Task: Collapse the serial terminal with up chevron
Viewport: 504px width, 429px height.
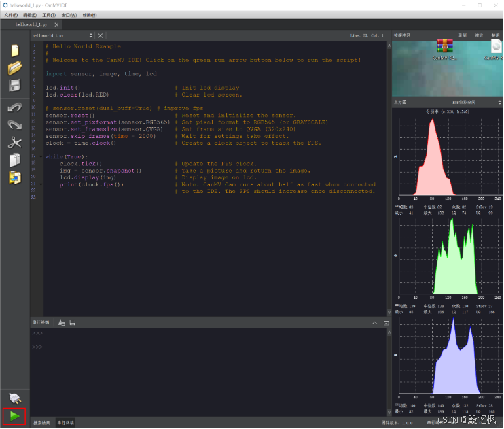Action: coord(375,323)
